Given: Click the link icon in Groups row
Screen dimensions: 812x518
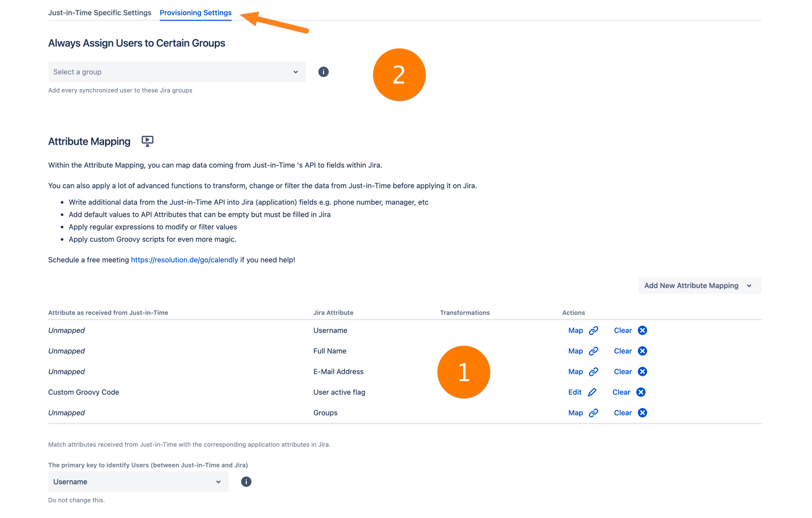Looking at the screenshot, I should [594, 413].
